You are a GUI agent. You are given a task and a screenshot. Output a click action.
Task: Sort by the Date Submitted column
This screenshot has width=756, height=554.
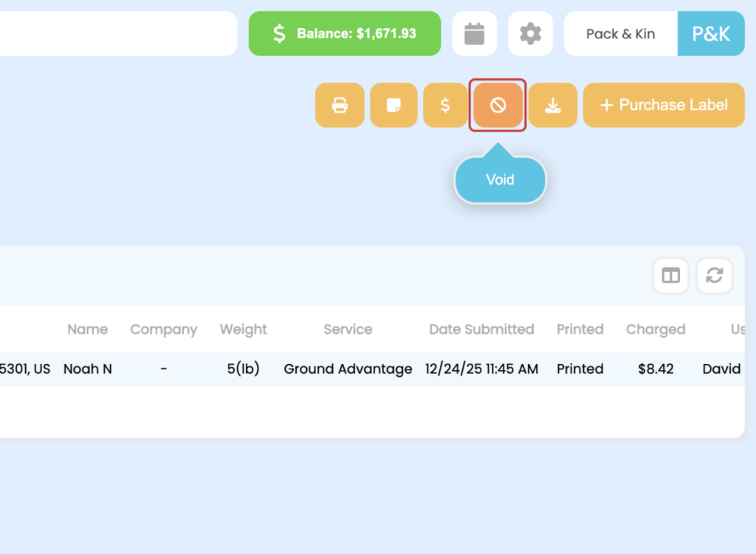pyautogui.click(x=481, y=329)
